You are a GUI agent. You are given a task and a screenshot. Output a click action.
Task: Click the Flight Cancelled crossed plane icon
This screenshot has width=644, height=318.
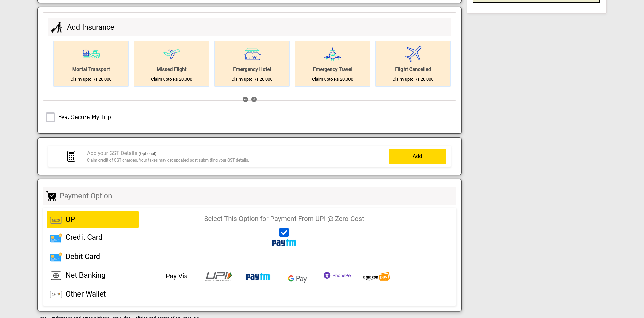pyautogui.click(x=413, y=54)
